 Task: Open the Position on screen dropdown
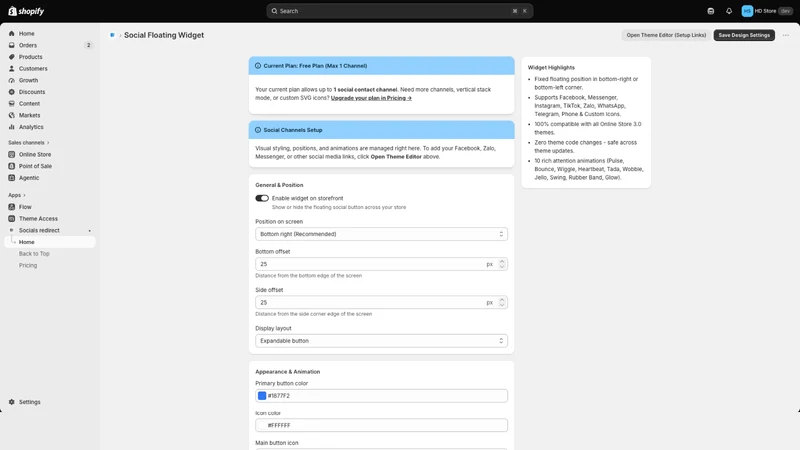point(381,234)
